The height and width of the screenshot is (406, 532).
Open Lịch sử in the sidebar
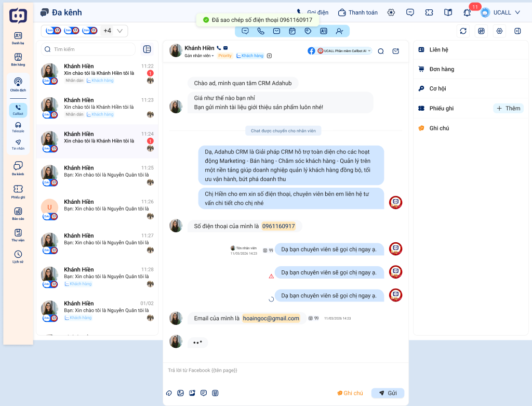18,257
